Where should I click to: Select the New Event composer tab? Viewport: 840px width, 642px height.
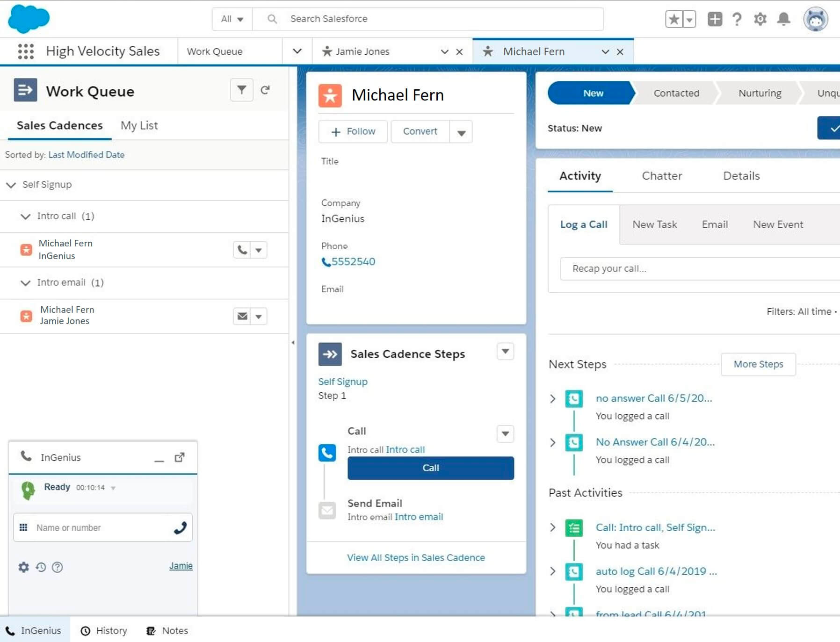coord(778,224)
